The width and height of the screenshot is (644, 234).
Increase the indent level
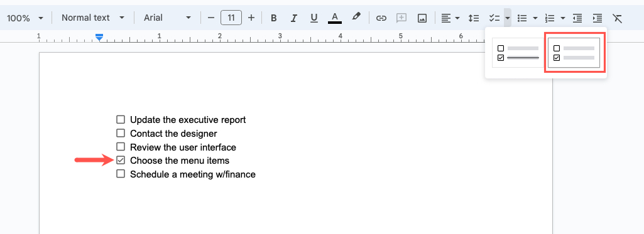(x=597, y=18)
